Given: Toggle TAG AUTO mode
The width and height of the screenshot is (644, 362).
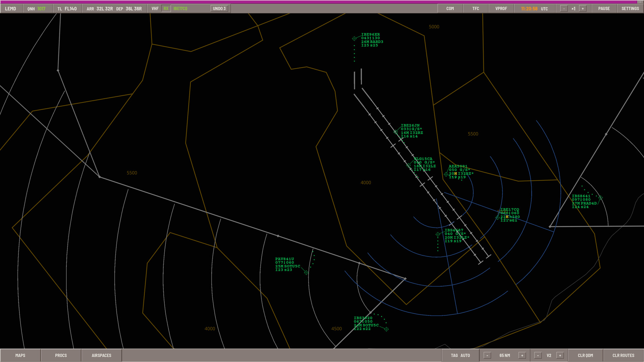Looking at the screenshot, I should (460, 355).
